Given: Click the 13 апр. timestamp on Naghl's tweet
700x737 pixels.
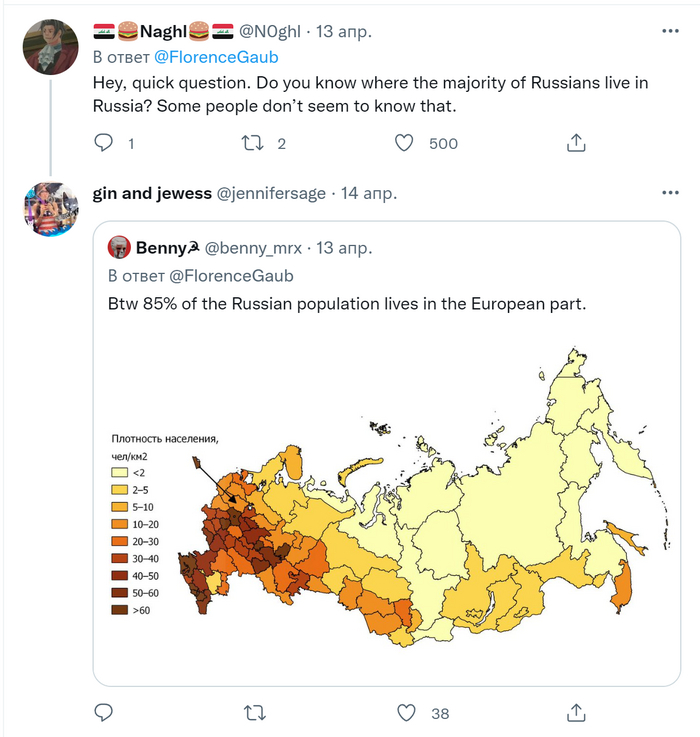Looking at the screenshot, I should coord(344,32).
